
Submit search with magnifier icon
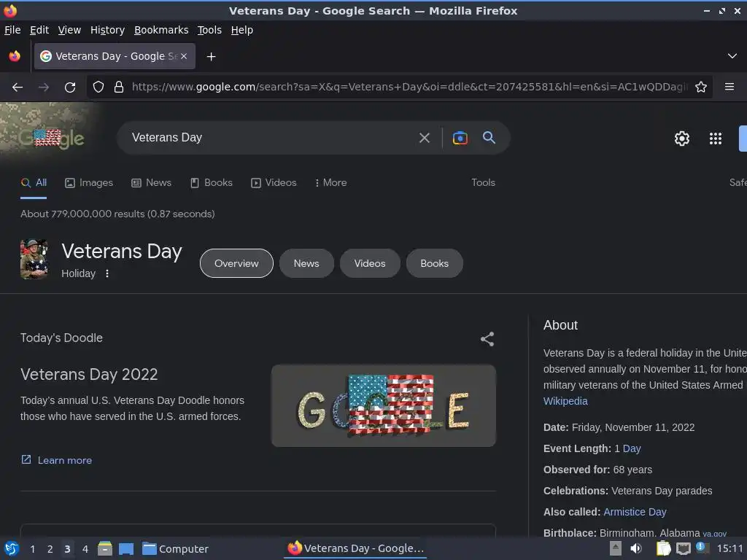click(489, 138)
